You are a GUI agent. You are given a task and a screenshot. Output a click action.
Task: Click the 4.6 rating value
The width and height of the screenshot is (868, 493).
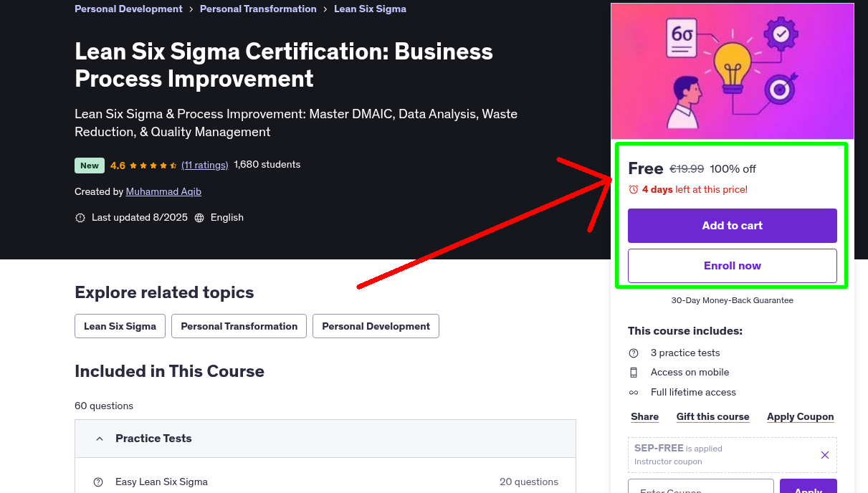pyautogui.click(x=118, y=166)
